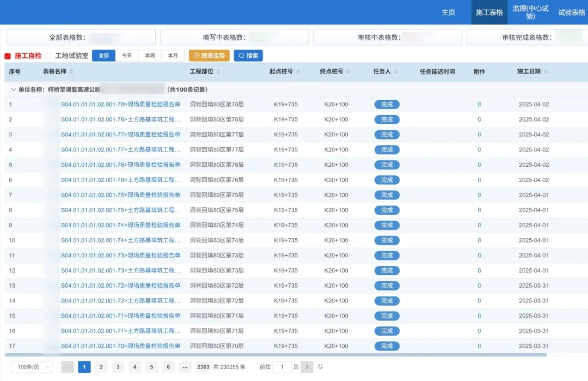Click the 前往 page number input
Image resolution: width=588 pixels, height=381 pixels.
click(x=281, y=367)
